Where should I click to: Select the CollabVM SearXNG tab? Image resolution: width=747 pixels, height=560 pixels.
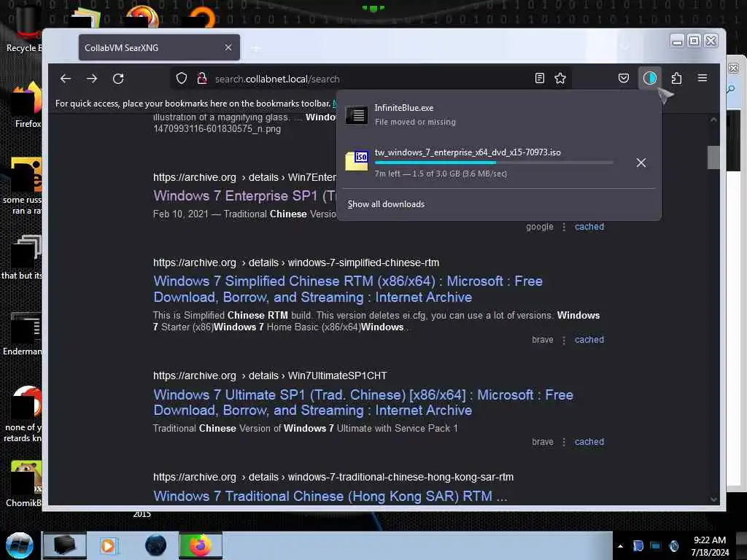click(x=159, y=47)
